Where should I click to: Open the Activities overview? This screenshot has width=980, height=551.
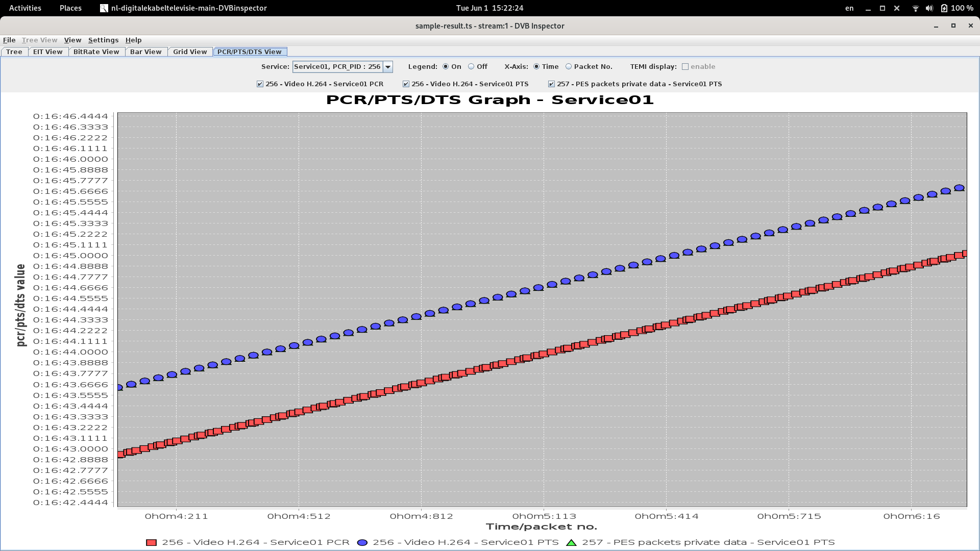[x=24, y=8]
